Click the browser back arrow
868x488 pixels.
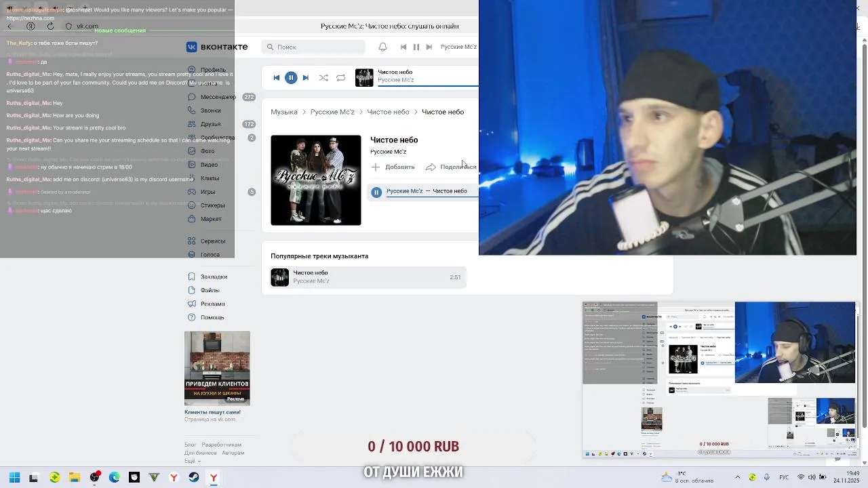pos(10,26)
